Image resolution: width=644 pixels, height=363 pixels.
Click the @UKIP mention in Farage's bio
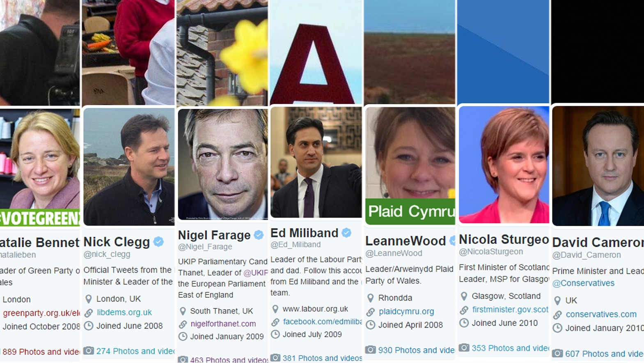click(x=255, y=273)
